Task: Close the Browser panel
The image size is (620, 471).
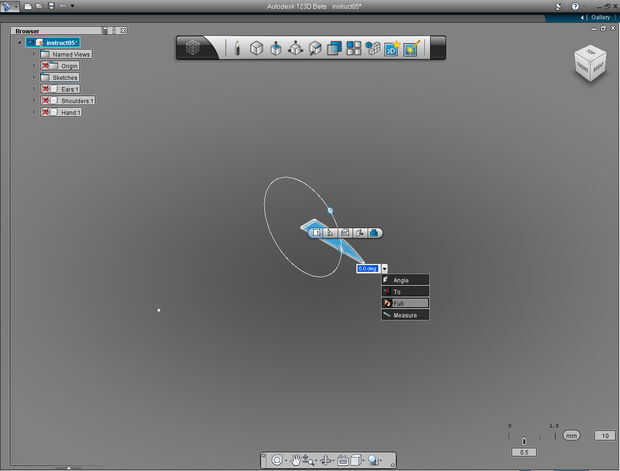Action: point(124,30)
